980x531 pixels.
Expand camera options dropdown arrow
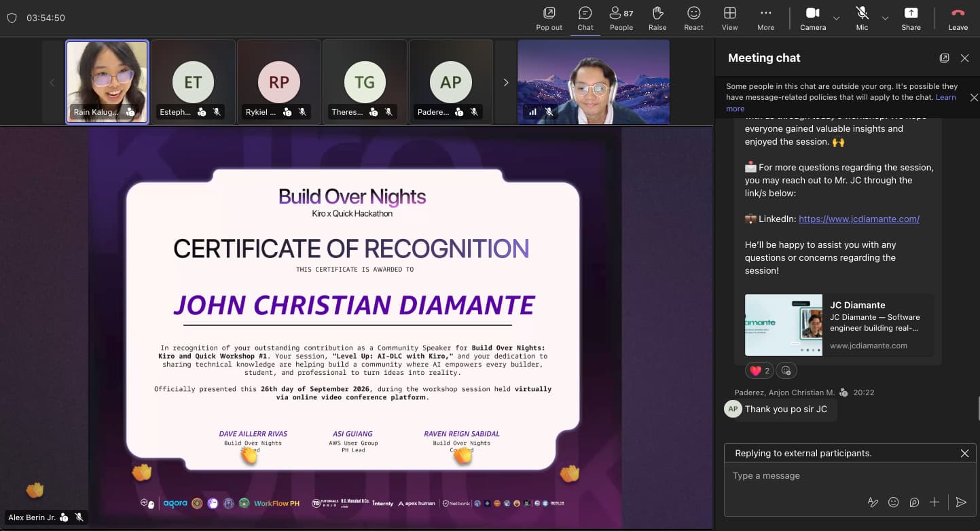pyautogui.click(x=837, y=18)
